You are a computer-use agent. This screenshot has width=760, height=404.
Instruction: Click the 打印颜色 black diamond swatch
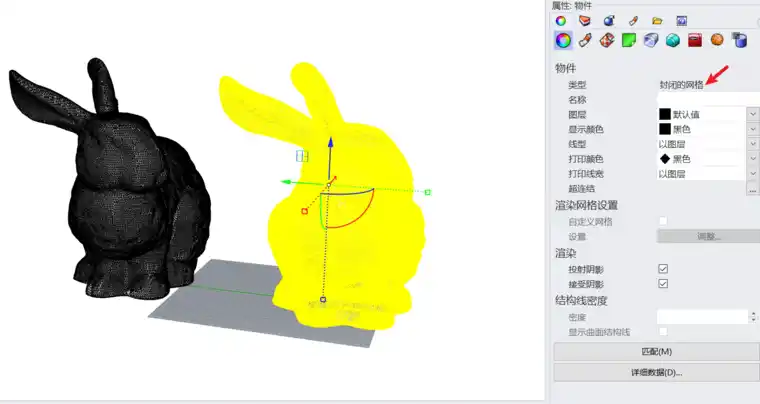[665, 159]
